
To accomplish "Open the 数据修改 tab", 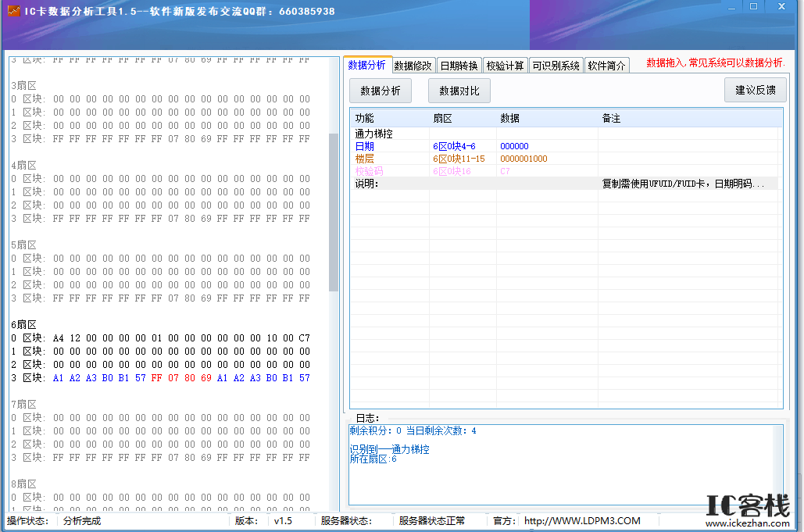I will (413, 66).
